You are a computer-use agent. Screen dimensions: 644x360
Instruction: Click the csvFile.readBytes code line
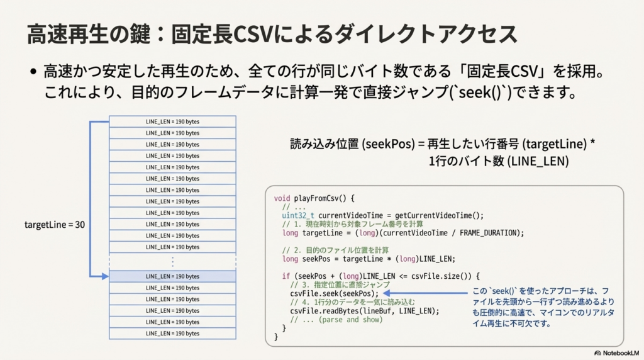click(364, 311)
